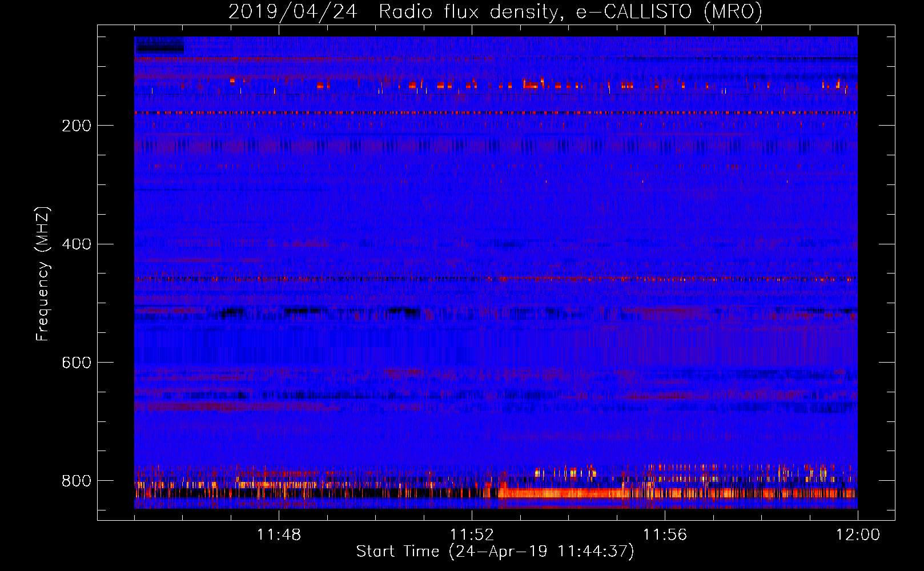Viewport: 924px width, 571px height.
Task: Click the "Frequency (MHZ)" axis label
Action: 43,274
